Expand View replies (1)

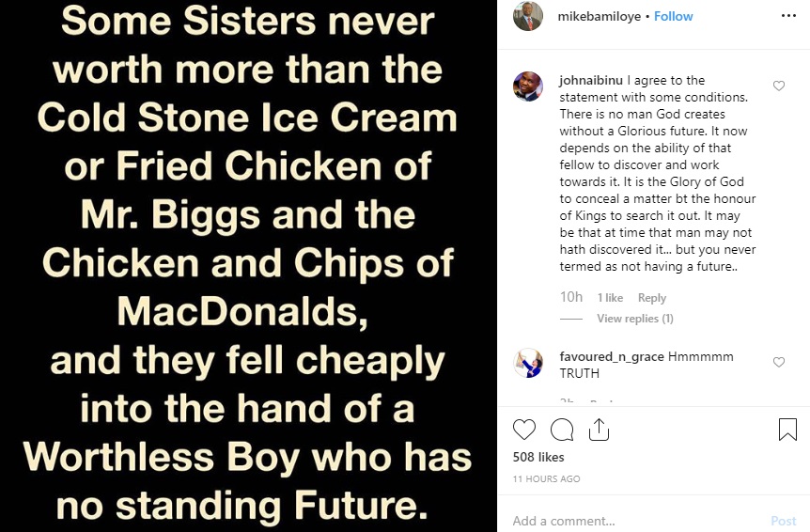635,319
